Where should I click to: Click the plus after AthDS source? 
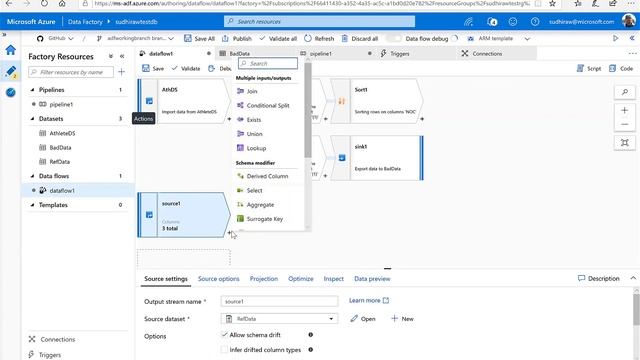coord(229,119)
